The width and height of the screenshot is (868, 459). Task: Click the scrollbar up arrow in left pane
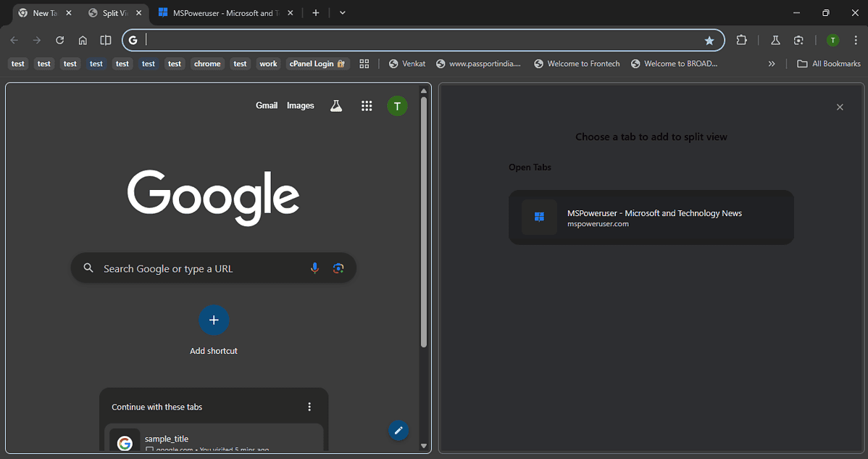point(424,91)
